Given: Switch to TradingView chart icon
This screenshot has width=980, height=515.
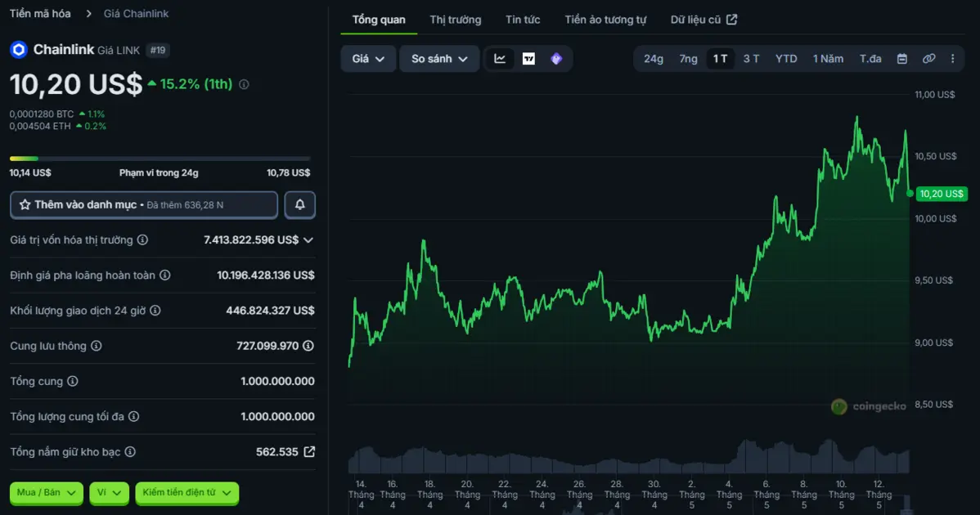Looking at the screenshot, I should [528, 59].
